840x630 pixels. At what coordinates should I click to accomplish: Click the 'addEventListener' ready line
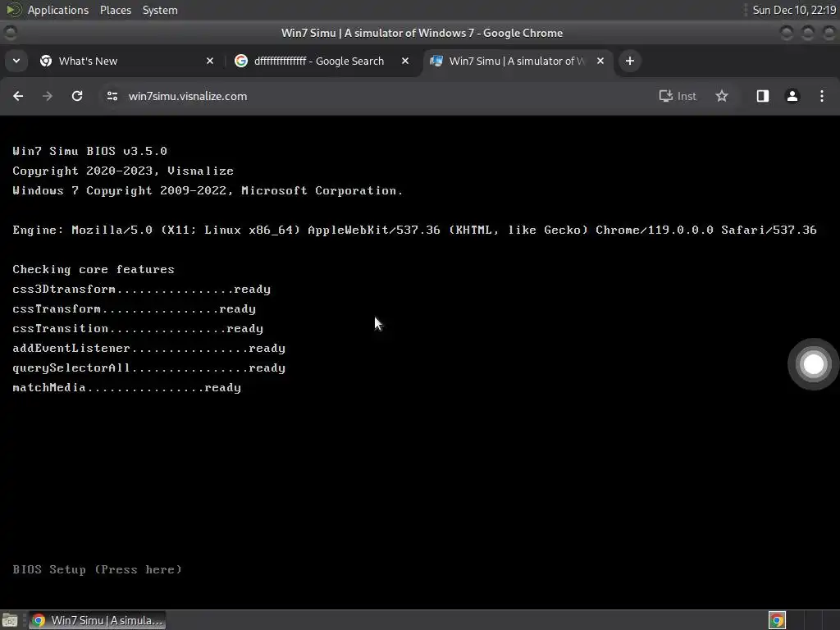pyautogui.click(x=149, y=348)
